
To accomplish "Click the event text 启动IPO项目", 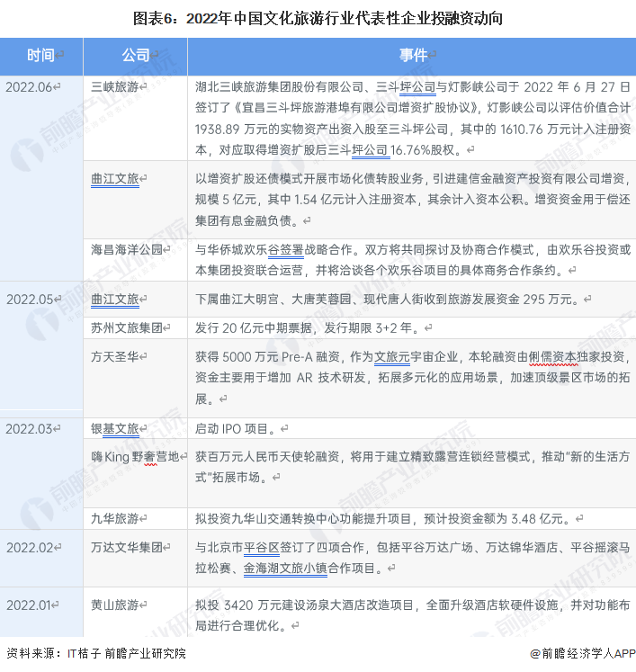I will tap(237, 428).
